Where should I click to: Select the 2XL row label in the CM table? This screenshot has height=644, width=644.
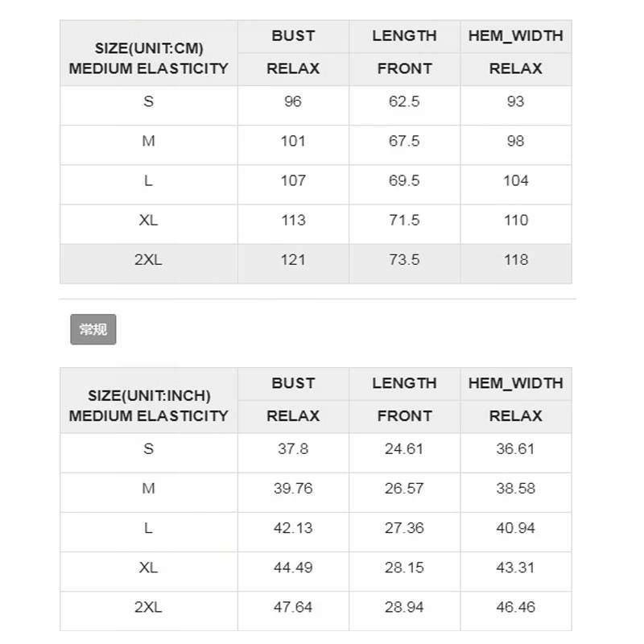[149, 259]
